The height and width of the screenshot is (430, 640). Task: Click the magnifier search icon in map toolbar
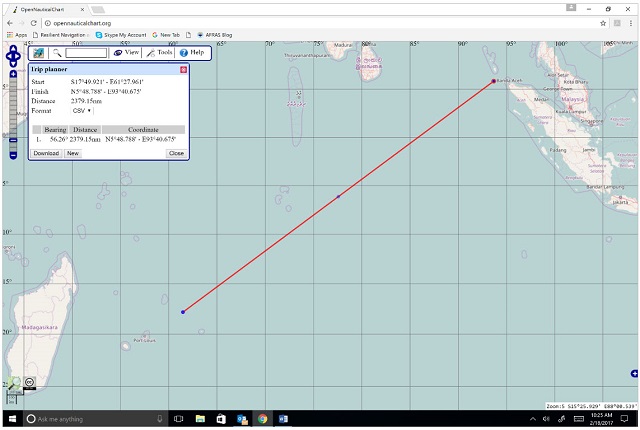57,53
